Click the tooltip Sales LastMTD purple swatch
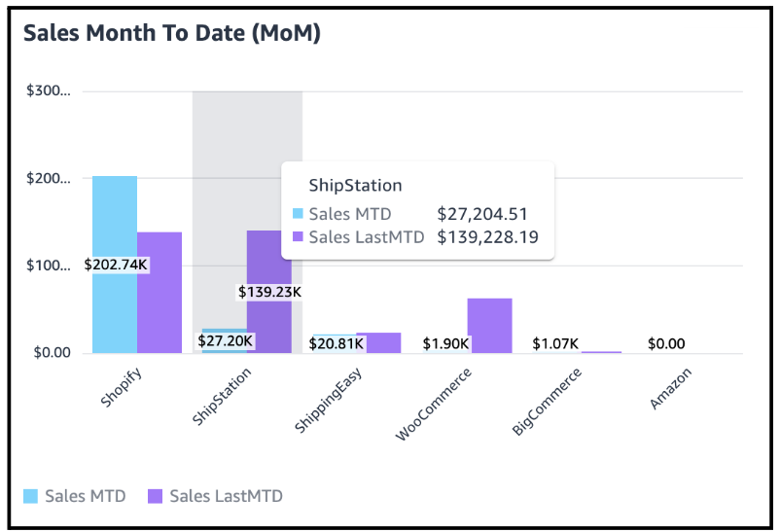This screenshot has height=532, width=780. pyautogui.click(x=298, y=236)
